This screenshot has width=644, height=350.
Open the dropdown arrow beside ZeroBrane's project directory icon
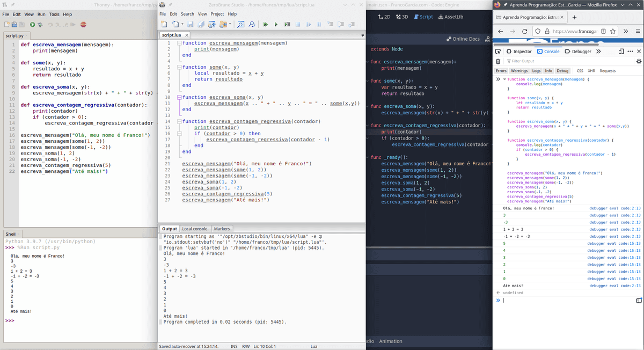coord(230,24)
